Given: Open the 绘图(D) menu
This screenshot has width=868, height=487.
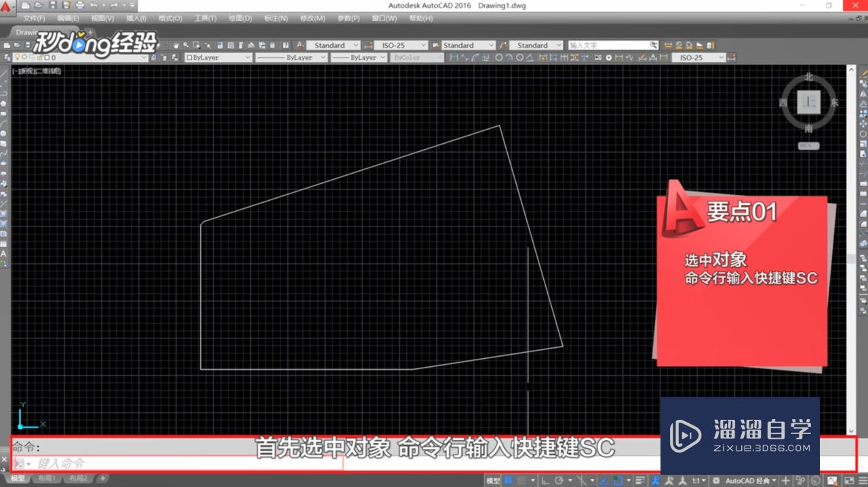Looking at the screenshot, I should [x=240, y=18].
